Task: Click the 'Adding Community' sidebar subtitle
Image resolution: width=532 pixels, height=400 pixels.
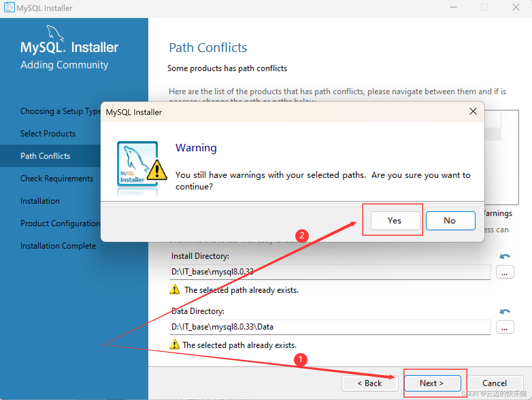Action: point(64,65)
